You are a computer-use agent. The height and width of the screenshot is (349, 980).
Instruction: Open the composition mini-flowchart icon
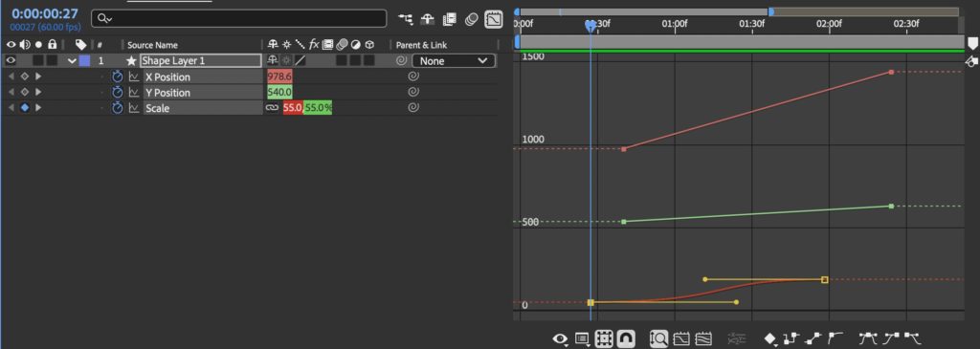[x=406, y=19]
